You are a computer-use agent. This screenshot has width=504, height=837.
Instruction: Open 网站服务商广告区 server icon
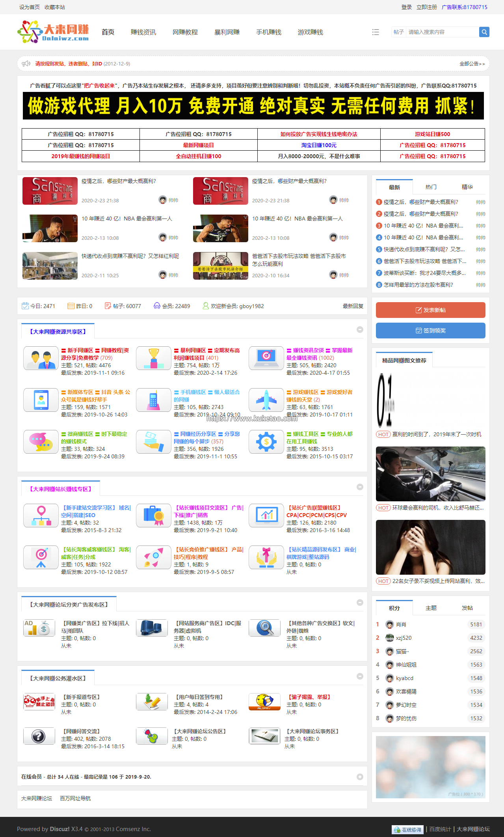pos(152,628)
